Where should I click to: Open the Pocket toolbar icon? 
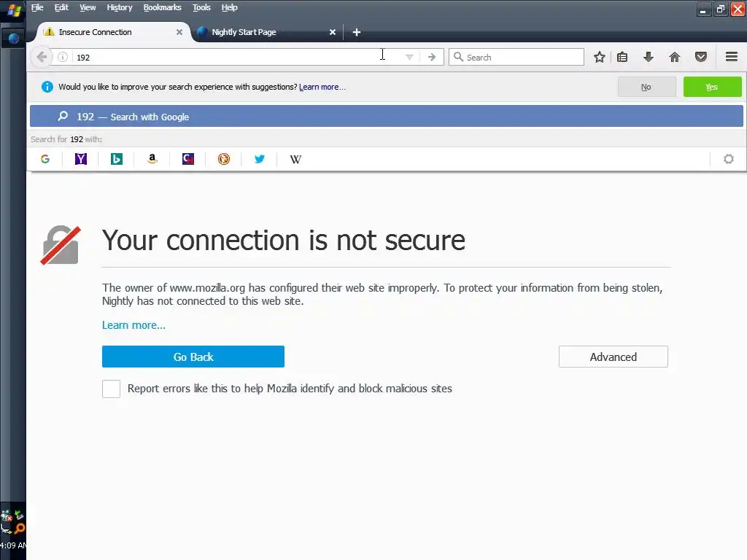(x=701, y=57)
